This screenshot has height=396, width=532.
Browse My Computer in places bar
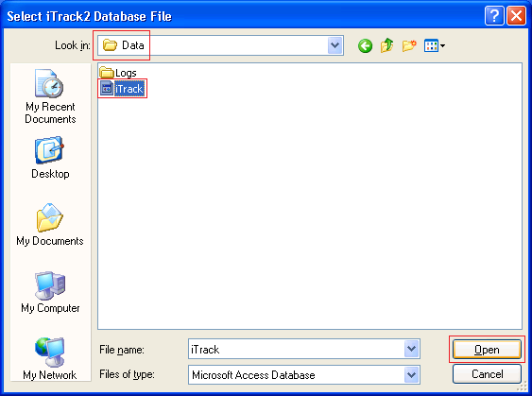click(50, 292)
